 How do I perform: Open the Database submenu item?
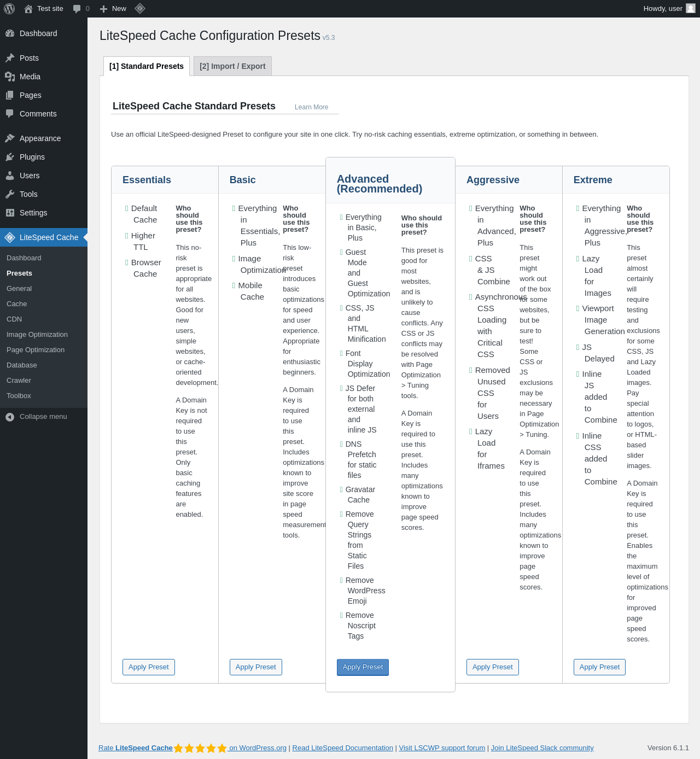point(22,365)
